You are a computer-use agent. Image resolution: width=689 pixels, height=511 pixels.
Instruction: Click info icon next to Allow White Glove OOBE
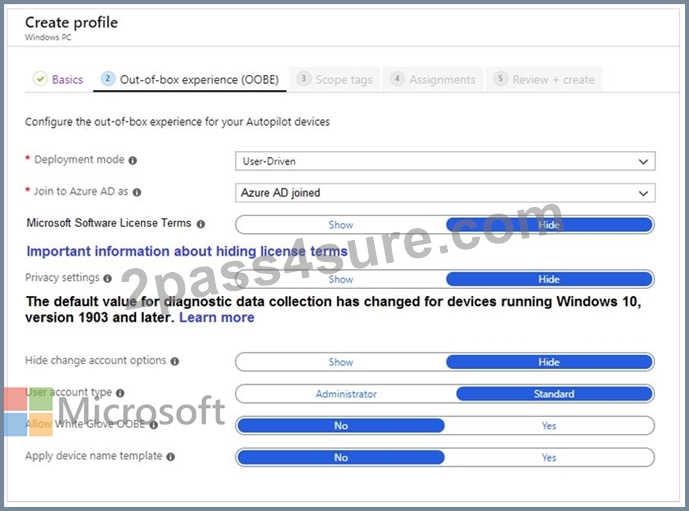point(153,425)
